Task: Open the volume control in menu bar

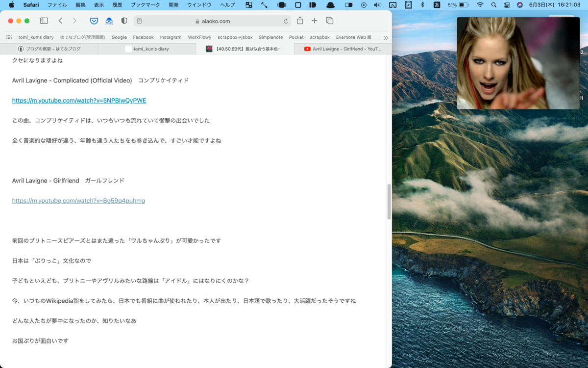Action: (377, 5)
